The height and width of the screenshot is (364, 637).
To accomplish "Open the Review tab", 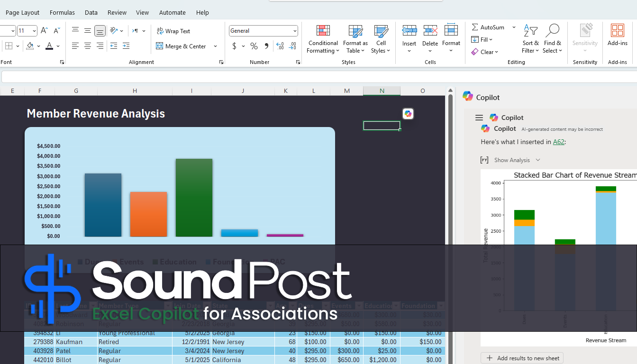I will [x=117, y=12].
